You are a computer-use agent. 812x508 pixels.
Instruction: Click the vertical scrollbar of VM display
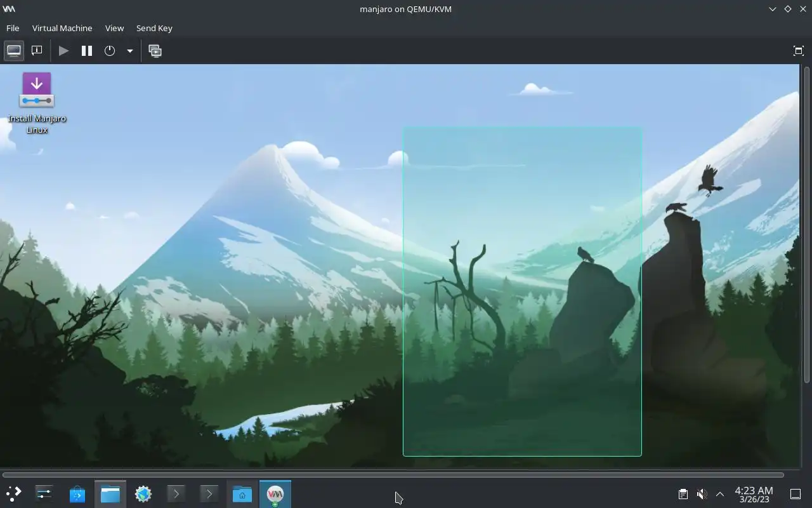[807, 224]
